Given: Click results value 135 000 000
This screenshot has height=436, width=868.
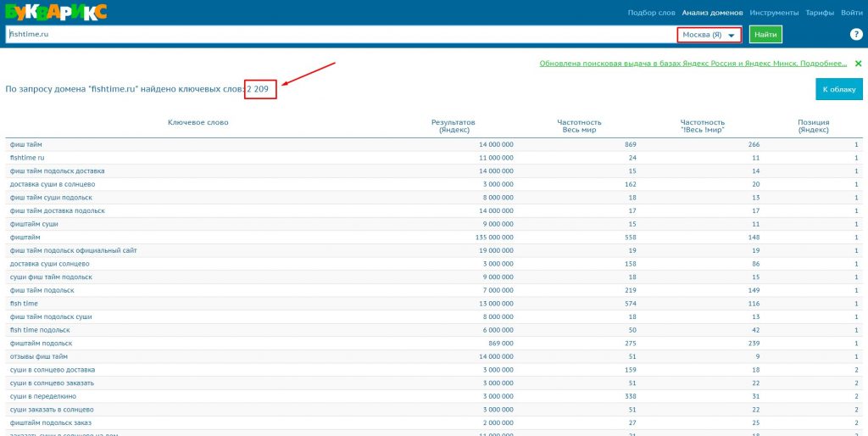Looking at the screenshot, I should tap(494, 238).
